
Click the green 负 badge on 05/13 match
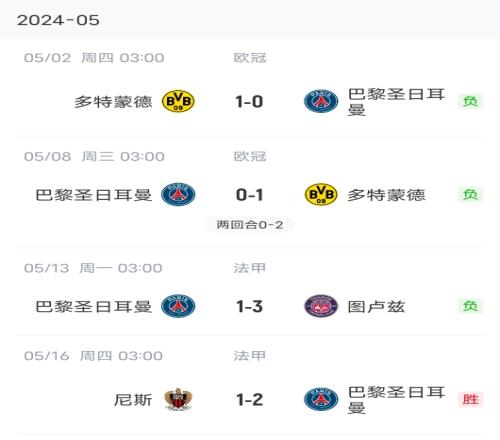coord(471,306)
